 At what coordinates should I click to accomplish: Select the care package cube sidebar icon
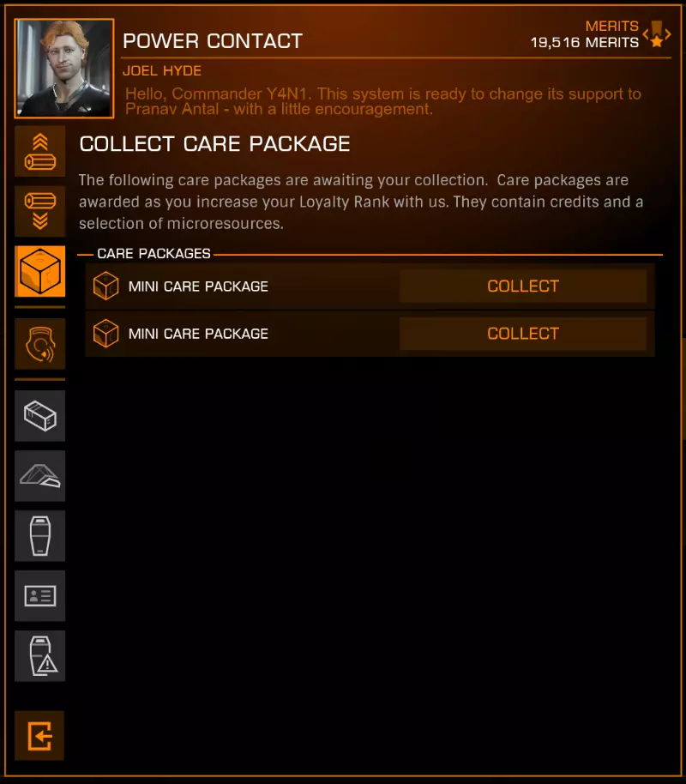(x=40, y=272)
